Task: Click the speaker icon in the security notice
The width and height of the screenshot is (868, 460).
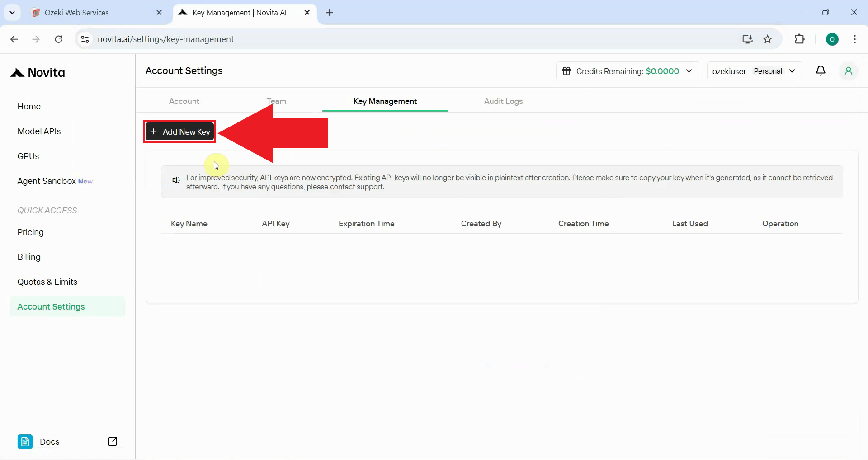Action: tap(176, 180)
